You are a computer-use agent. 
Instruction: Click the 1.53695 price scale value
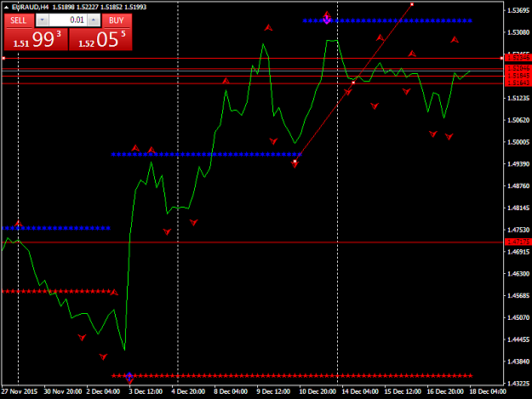518,10
